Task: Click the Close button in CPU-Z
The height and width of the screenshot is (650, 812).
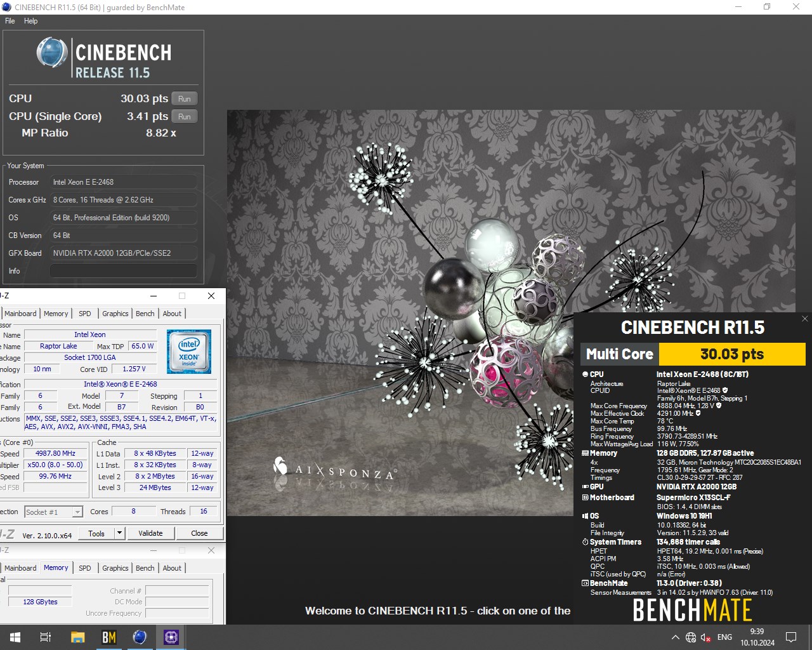Action: pos(199,533)
